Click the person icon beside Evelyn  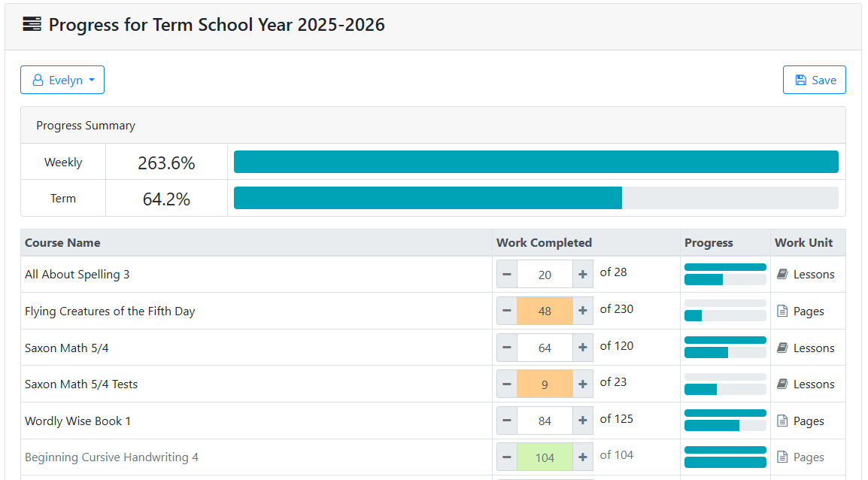click(x=37, y=79)
